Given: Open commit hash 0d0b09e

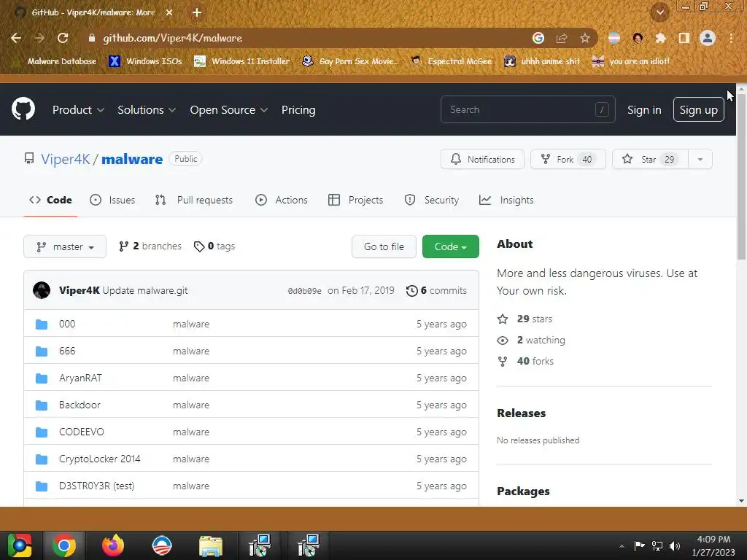Looking at the screenshot, I should 304,291.
